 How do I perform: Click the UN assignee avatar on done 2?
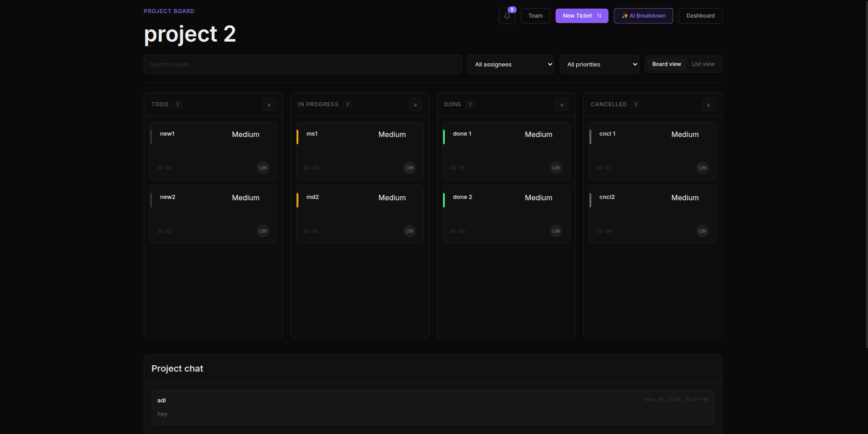click(556, 231)
